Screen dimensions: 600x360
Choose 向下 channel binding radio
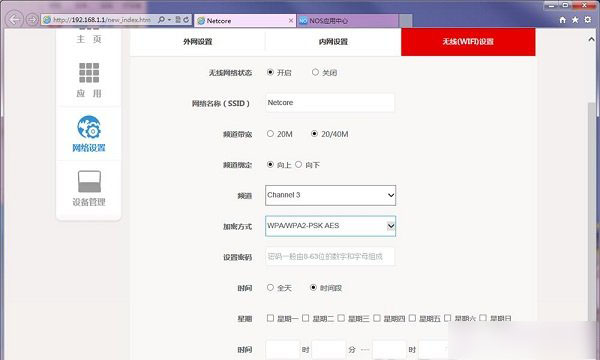pos(298,164)
